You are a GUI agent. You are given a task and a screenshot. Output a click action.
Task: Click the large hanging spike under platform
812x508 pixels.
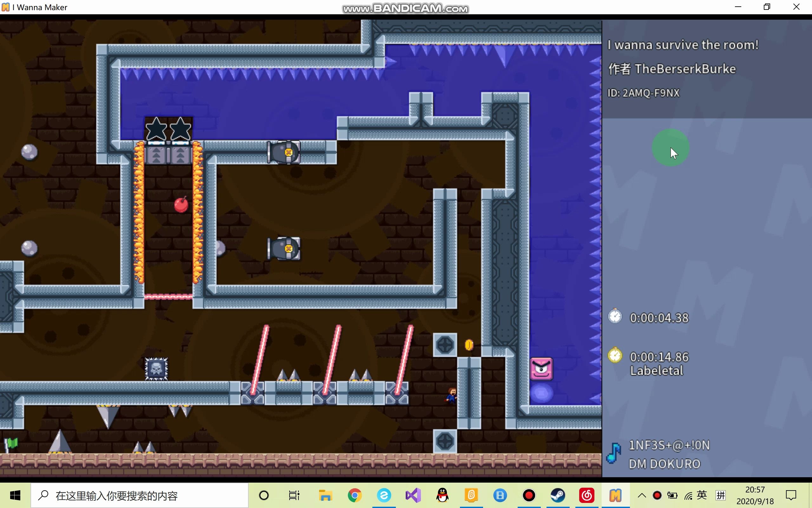(108, 417)
